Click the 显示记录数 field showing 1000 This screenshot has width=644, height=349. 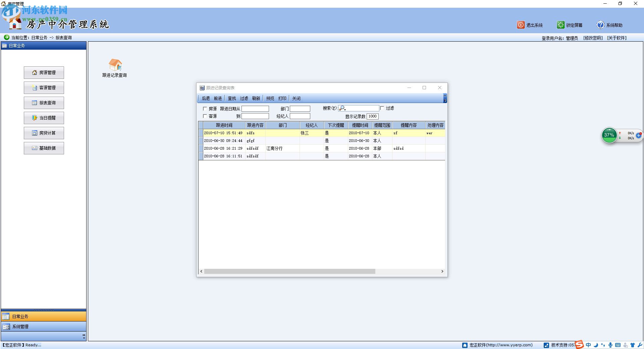[373, 116]
